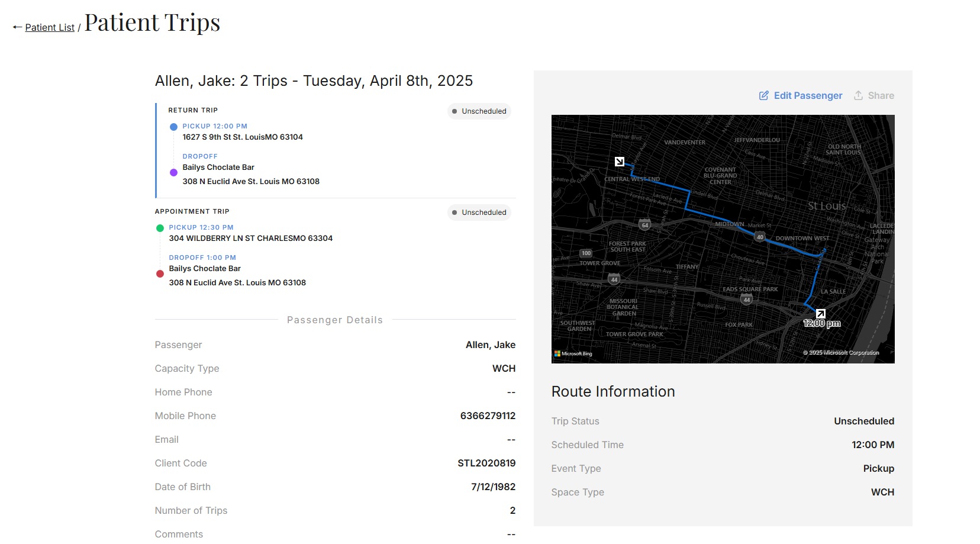This screenshot has height=544, width=980.
Task: Click the purple dropoff dot in Return Trip
Action: [173, 173]
